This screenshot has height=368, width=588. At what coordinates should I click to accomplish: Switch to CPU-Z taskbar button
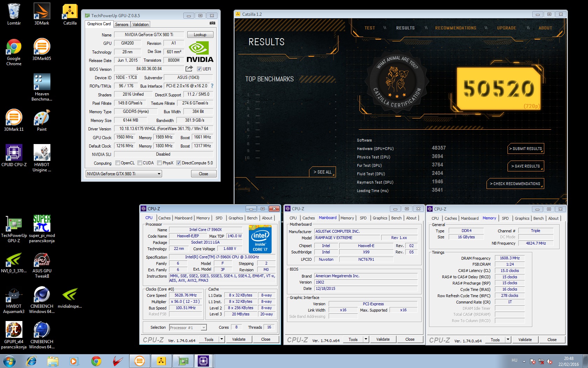coord(203,361)
